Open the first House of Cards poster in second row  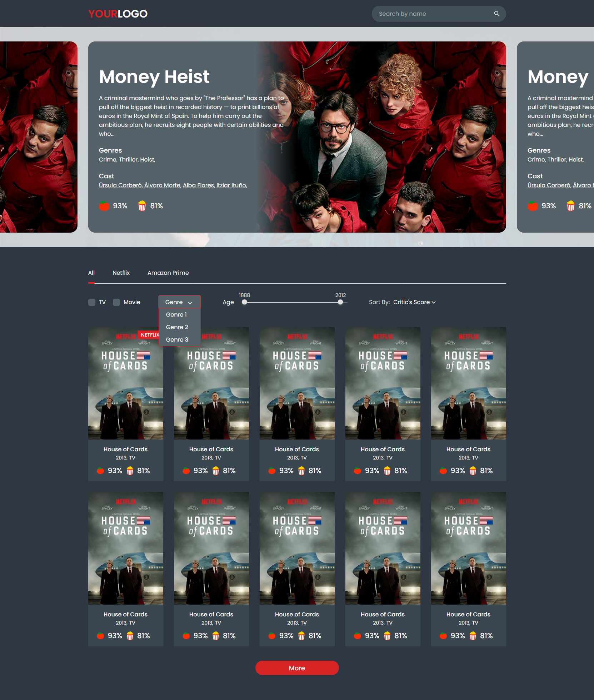(x=126, y=548)
